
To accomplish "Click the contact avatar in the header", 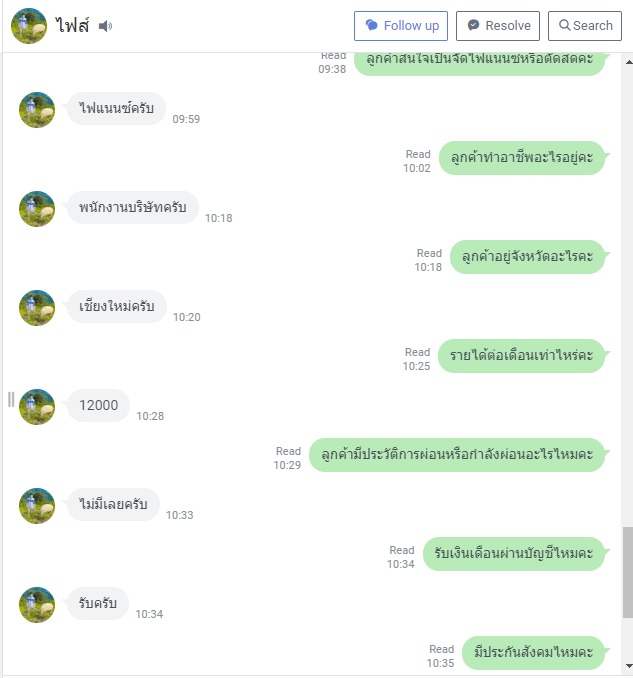I will pos(29,26).
